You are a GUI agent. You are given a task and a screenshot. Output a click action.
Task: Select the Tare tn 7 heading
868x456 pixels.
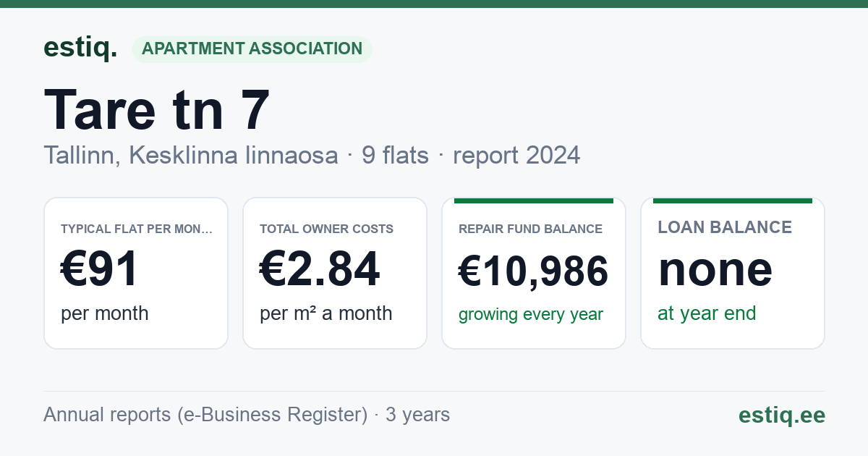pyautogui.click(x=157, y=110)
